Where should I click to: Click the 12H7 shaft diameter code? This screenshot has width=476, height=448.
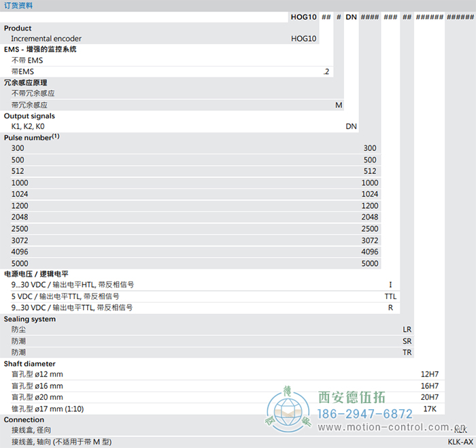(430, 374)
